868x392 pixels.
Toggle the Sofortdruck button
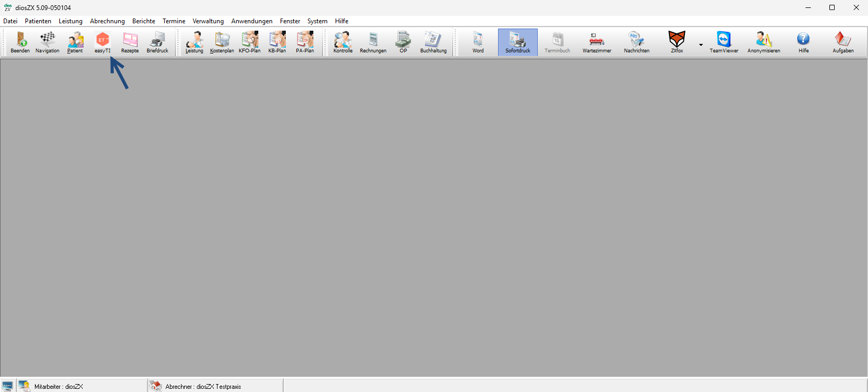tap(518, 42)
